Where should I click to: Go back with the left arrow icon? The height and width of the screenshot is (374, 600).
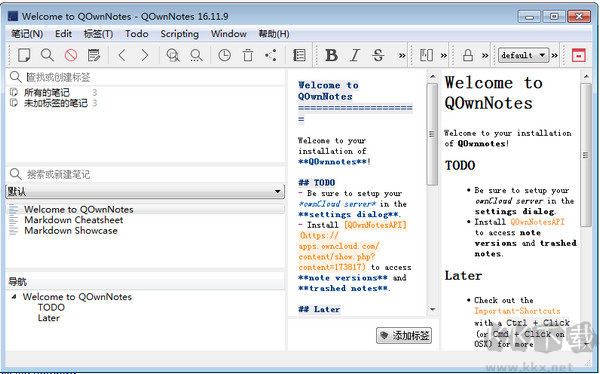122,55
